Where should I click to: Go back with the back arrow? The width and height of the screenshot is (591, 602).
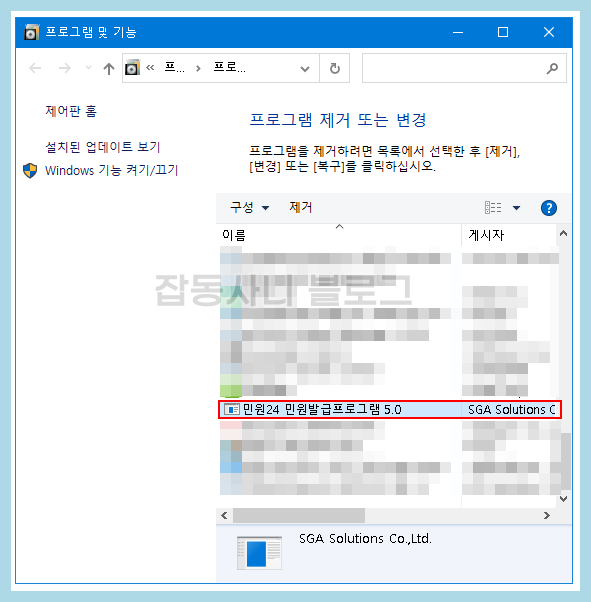click(35, 68)
